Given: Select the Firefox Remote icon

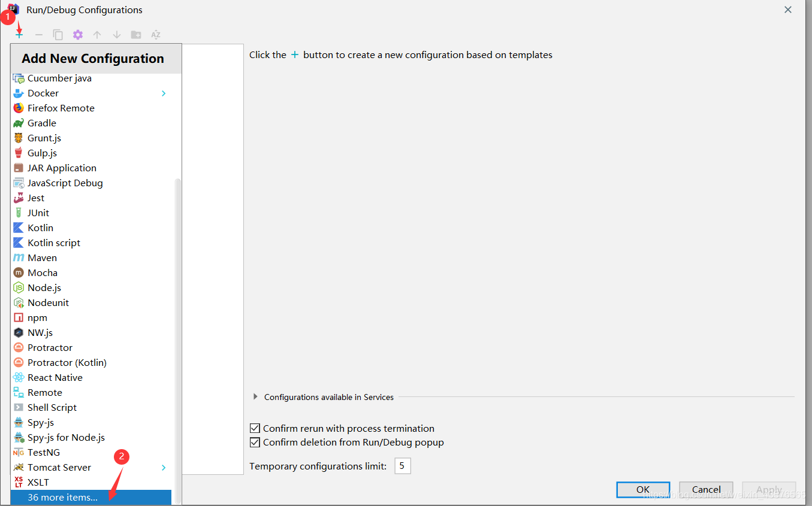Looking at the screenshot, I should tap(19, 108).
